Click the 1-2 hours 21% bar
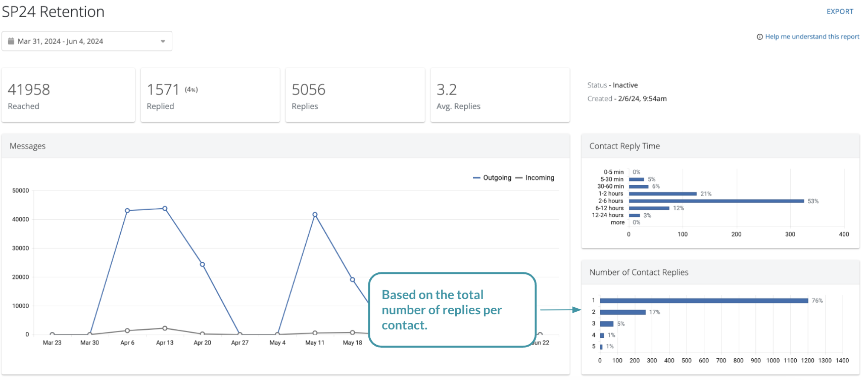Image resolution: width=868 pixels, height=382 pixels. click(662, 194)
